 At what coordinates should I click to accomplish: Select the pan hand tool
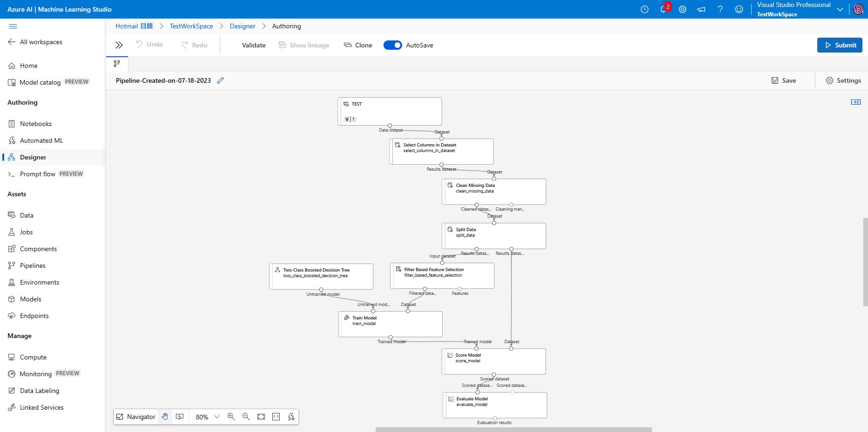coord(165,417)
